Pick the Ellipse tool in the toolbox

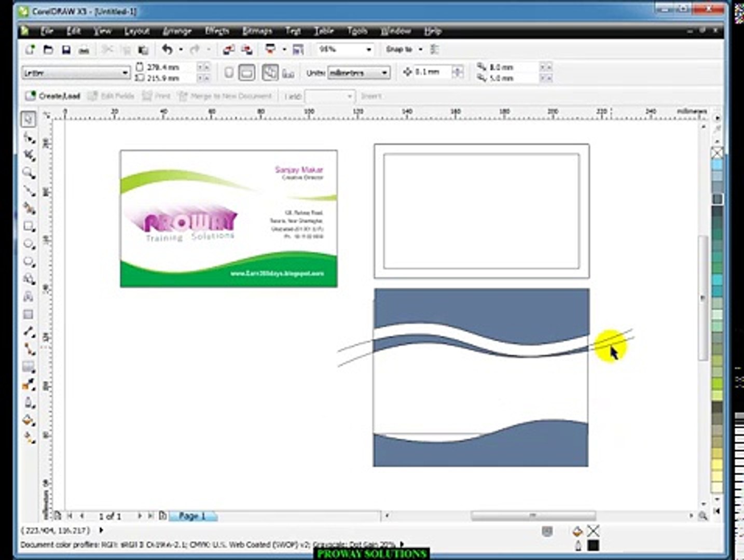(x=29, y=244)
